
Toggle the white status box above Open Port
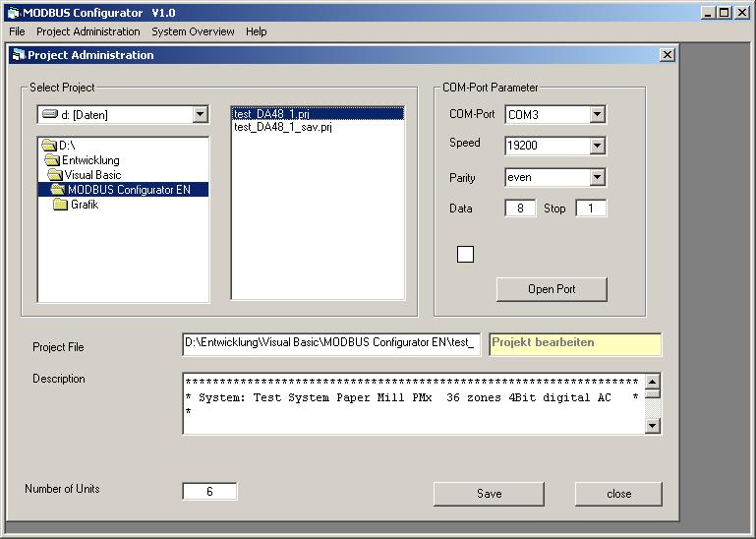tap(465, 254)
